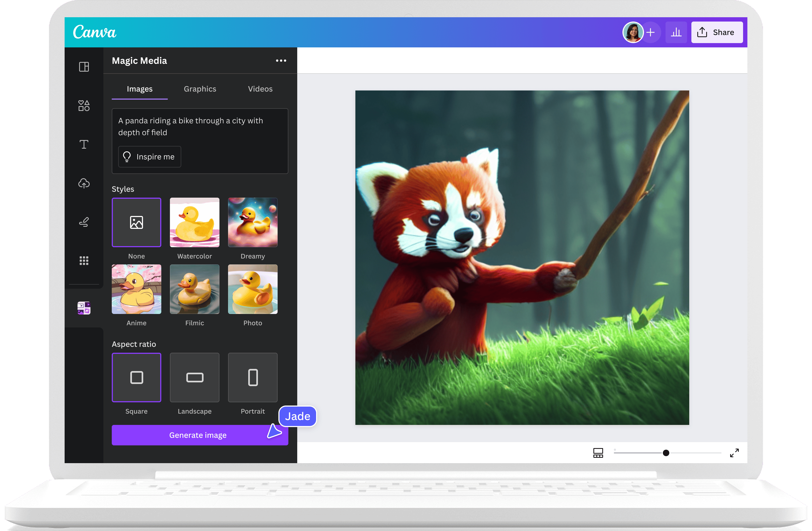Open the analytics bar chart icon
812x531 pixels.
point(676,32)
